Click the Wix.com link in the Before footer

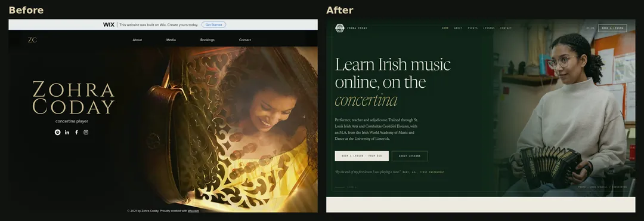pos(193,211)
